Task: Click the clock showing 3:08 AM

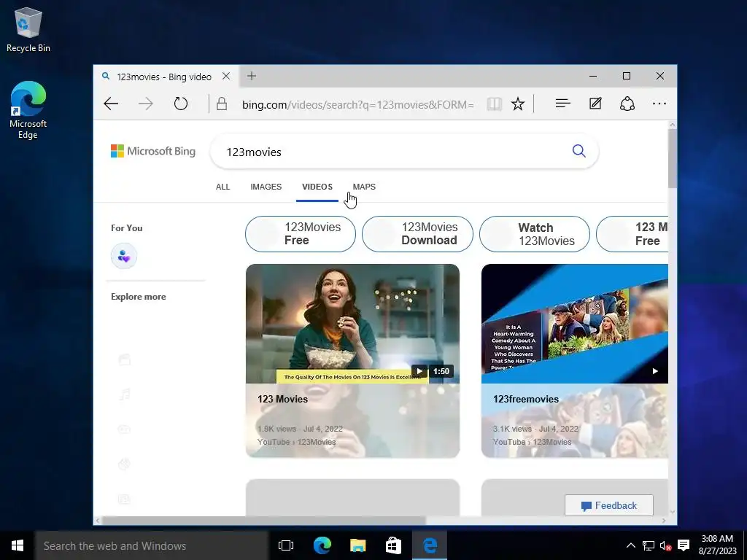Action: (717, 539)
